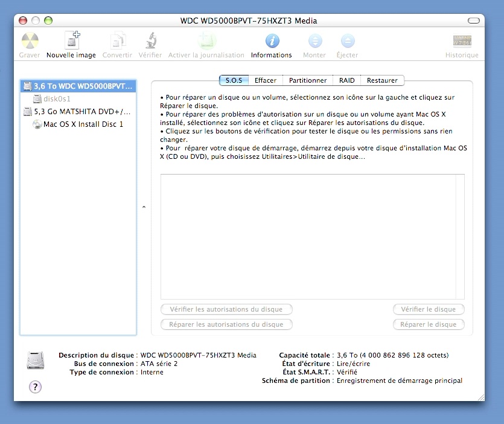Screen dimensions: 504x424
Task: Click the hard drive icon beside disk description
Action: pos(36,359)
